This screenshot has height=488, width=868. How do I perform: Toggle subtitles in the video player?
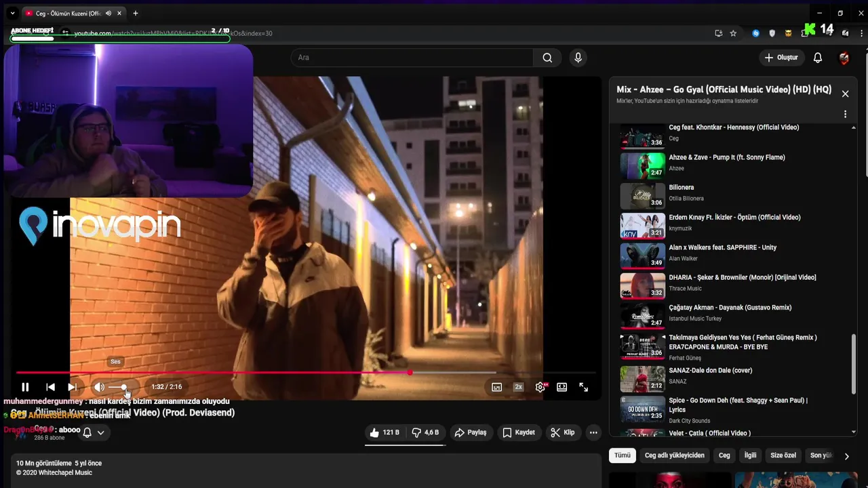point(497,387)
